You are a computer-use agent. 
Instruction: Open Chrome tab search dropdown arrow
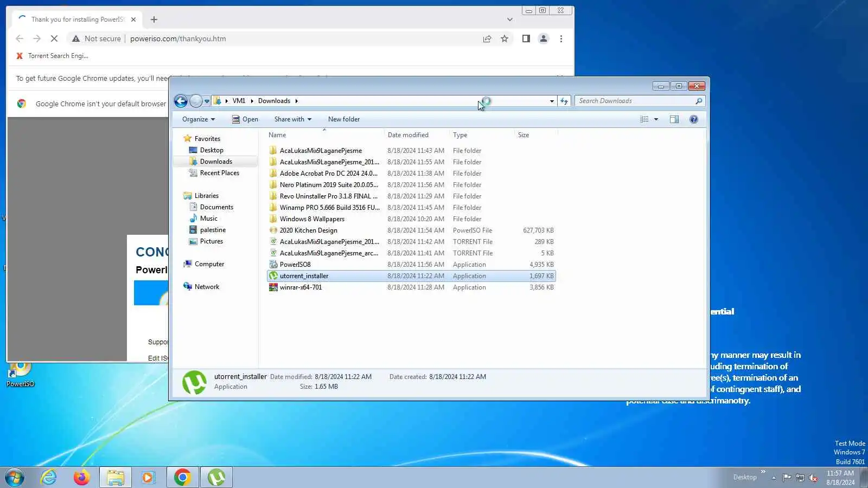[x=509, y=20]
